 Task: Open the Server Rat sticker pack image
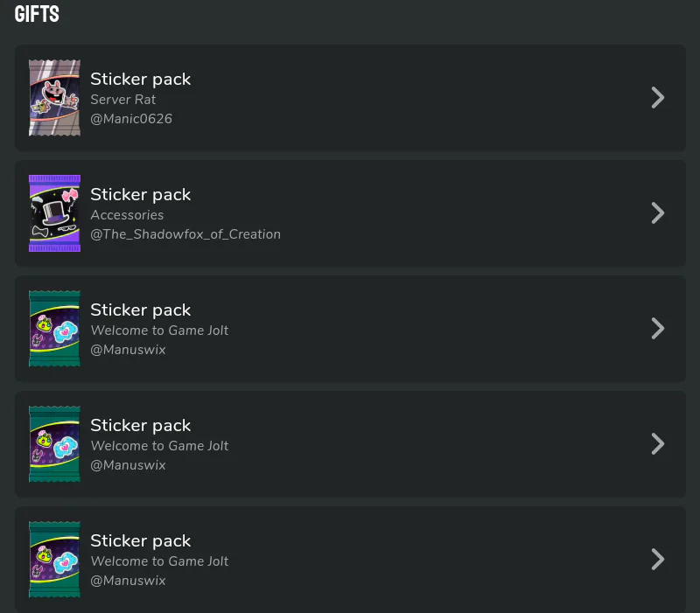coord(54,98)
